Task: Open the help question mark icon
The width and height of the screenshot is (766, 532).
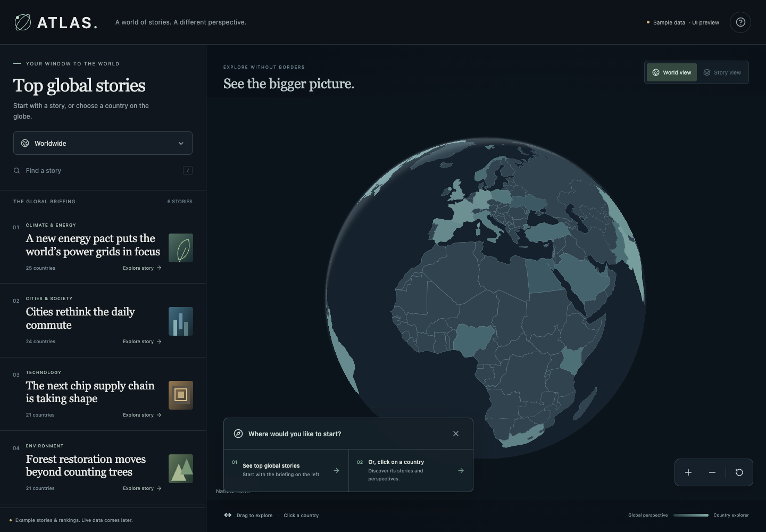Action: pyautogui.click(x=740, y=22)
